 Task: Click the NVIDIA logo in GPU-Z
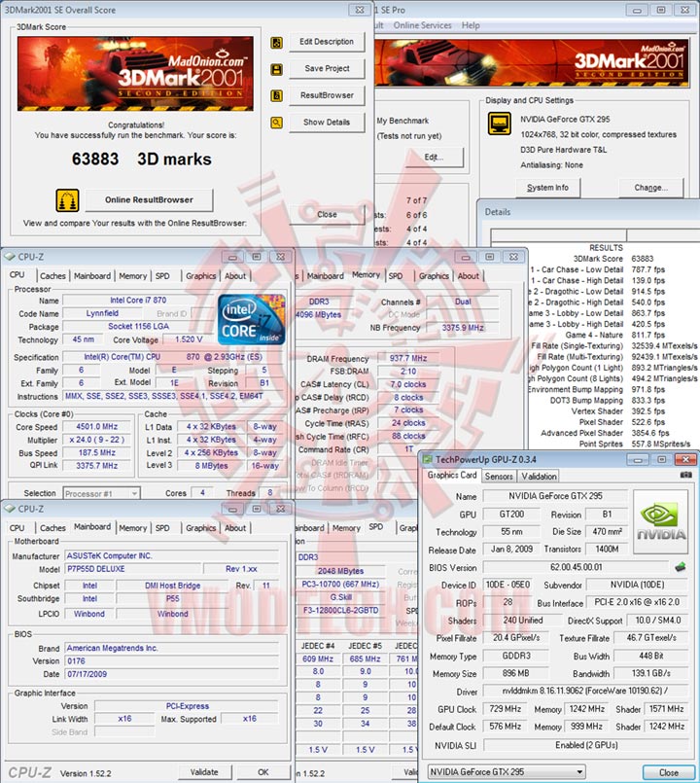click(x=661, y=521)
